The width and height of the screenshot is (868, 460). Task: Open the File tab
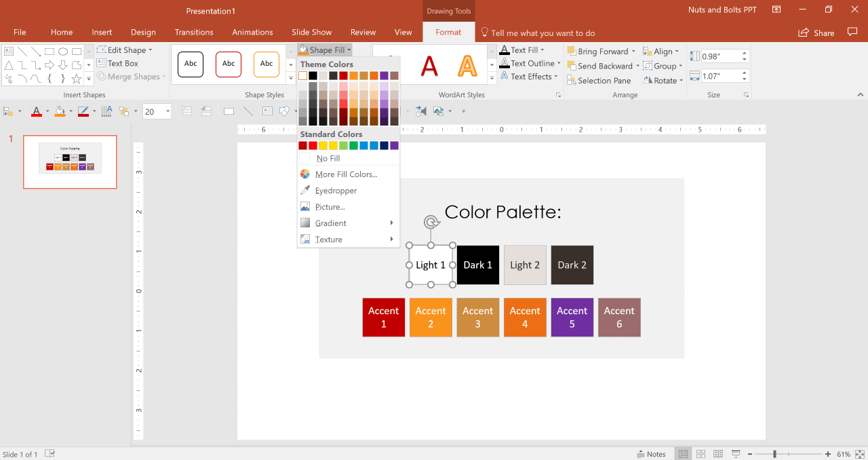(x=20, y=32)
